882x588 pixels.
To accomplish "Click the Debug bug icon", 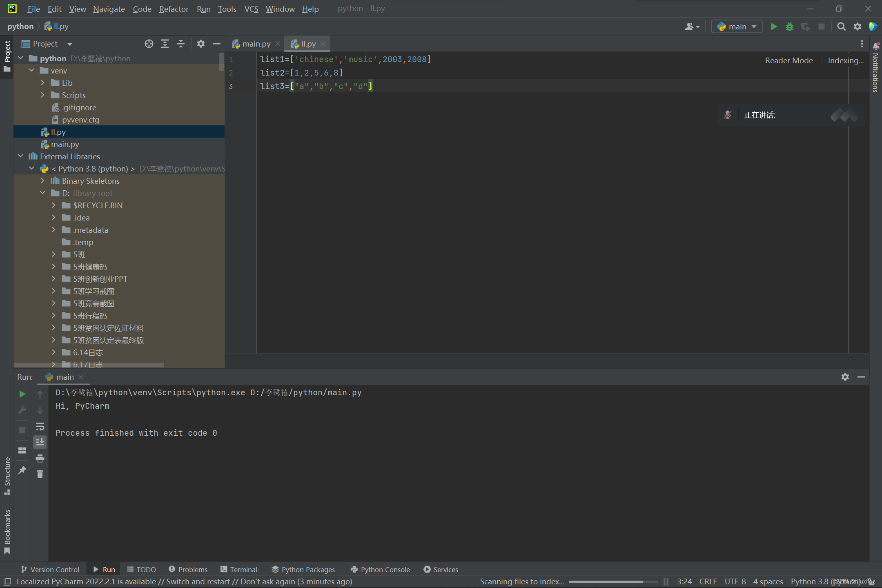I will [790, 27].
